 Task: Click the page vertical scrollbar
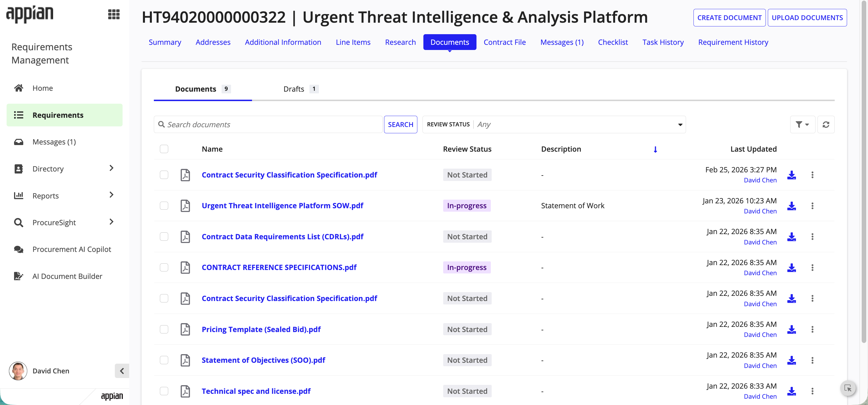[x=864, y=172]
